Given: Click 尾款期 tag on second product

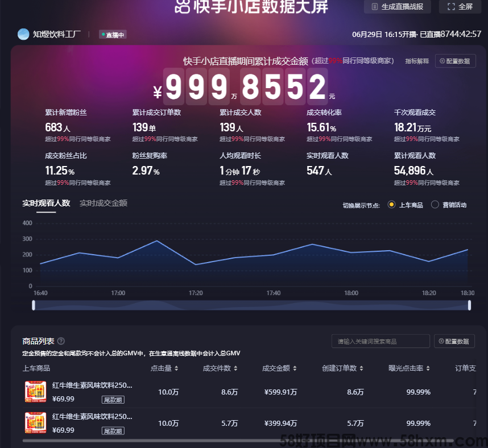Looking at the screenshot, I should point(113,431).
